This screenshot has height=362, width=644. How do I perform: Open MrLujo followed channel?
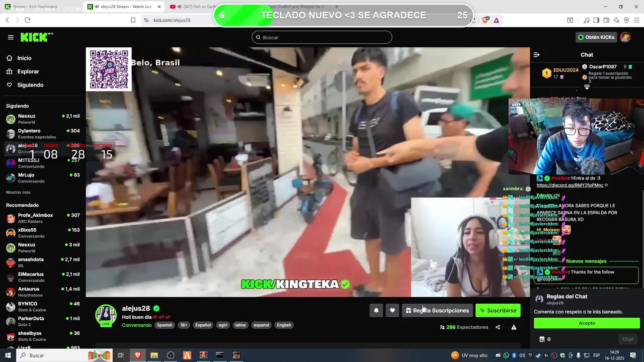coord(43,178)
